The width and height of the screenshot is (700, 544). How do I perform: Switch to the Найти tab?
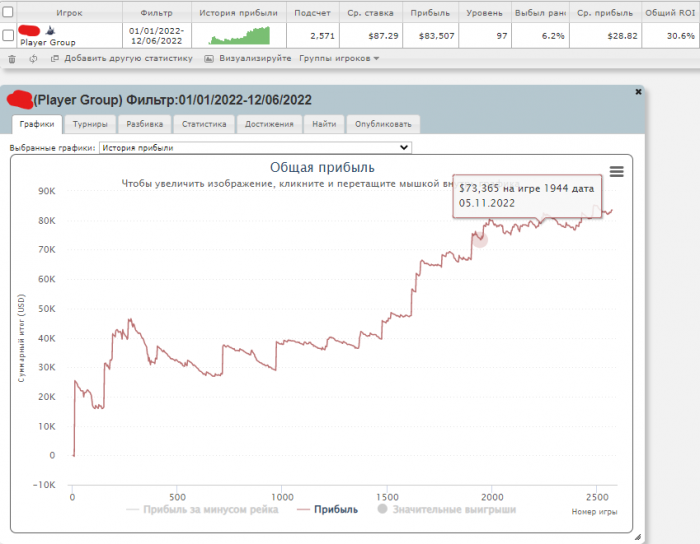pyautogui.click(x=324, y=124)
